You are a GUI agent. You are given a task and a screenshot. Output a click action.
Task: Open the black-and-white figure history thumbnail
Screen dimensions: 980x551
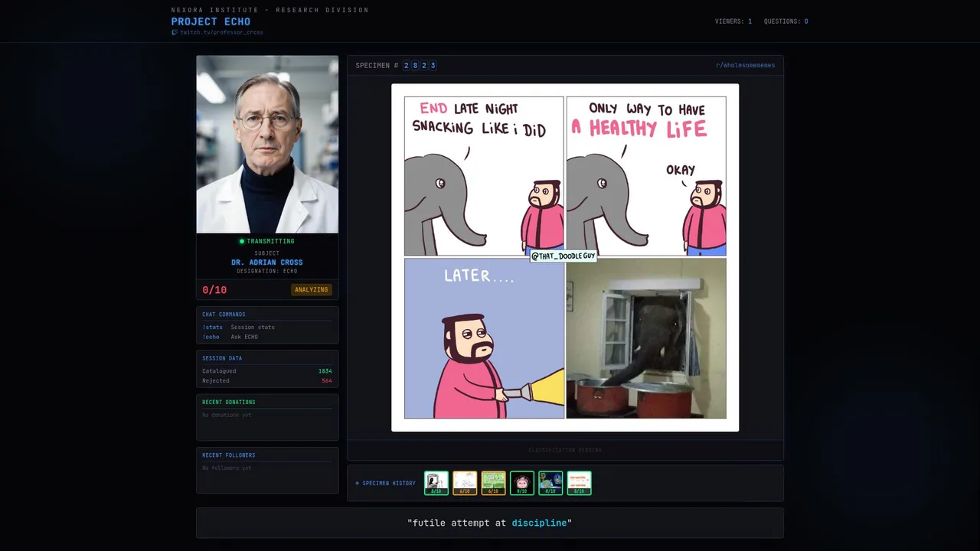[x=436, y=483]
